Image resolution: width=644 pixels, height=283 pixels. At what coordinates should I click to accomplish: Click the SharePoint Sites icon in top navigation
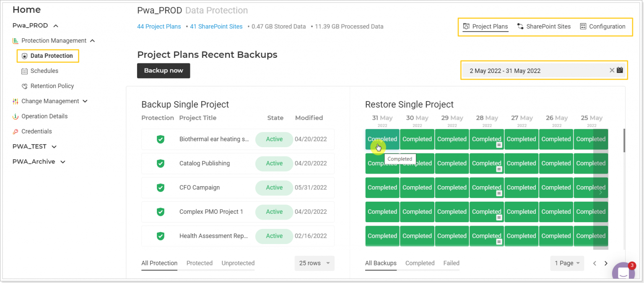click(520, 26)
